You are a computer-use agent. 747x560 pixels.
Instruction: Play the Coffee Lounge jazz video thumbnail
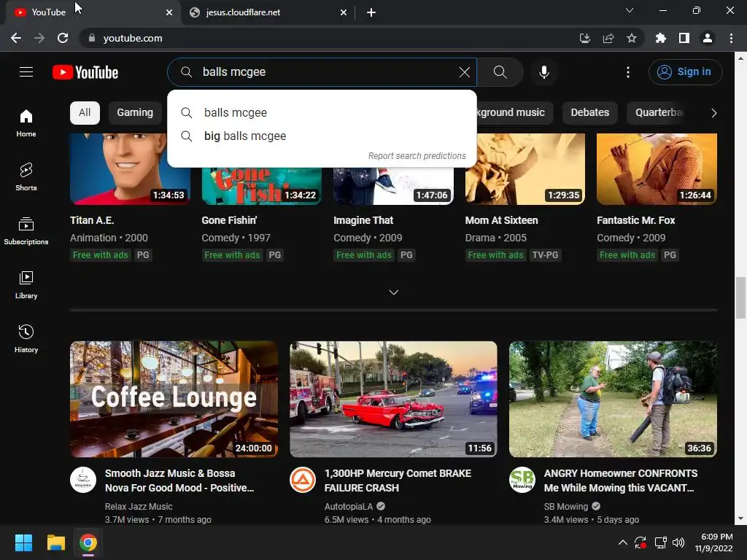(x=174, y=399)
